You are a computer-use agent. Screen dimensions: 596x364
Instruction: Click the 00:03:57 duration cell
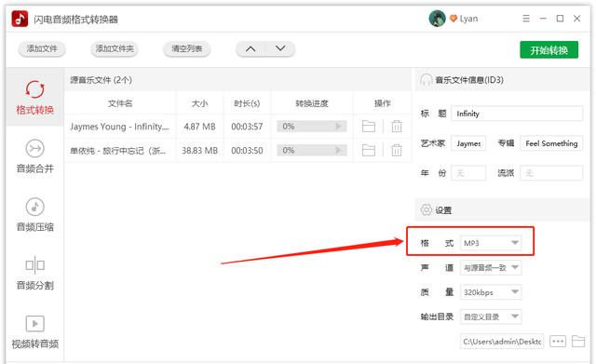(x=247, y=127)
